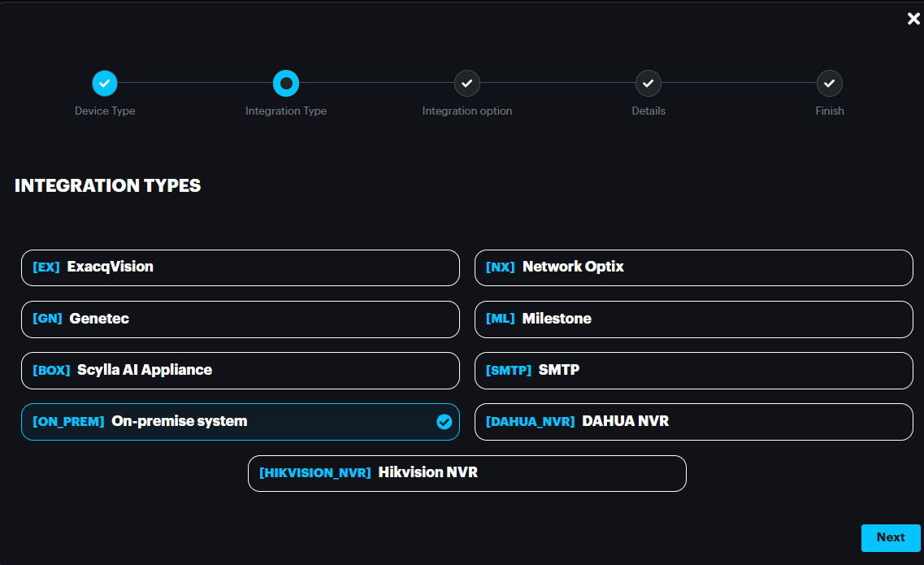924x565 pixels.
Task: Choose Genetec as integration type
Action: (240, 319)
